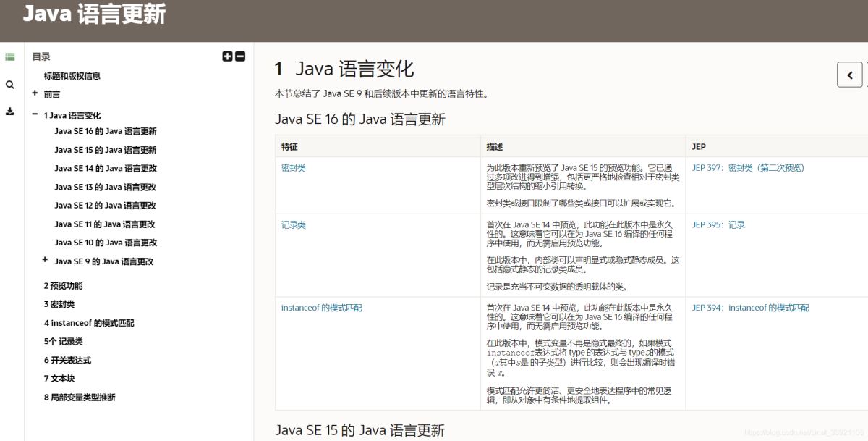The width and height of the screenshot is (868, 441).
Task: Collapse all TOC sections with the minus icon
Action: [x=239, y=56]
